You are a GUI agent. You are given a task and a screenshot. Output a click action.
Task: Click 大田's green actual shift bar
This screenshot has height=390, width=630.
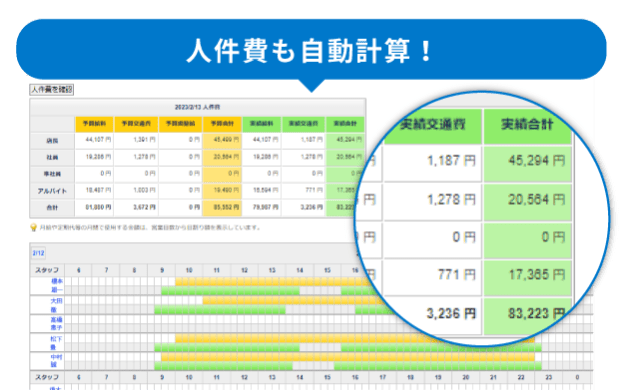click(220, 310)
